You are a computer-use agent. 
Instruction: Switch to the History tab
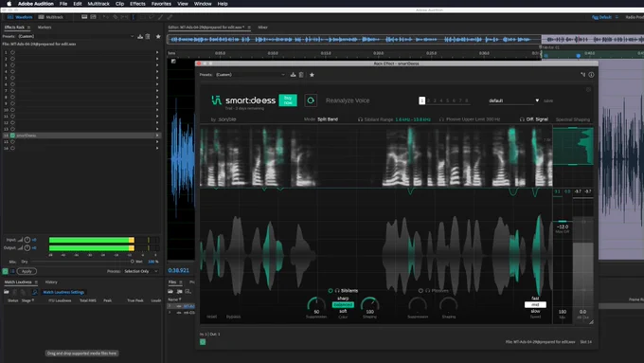tap(51, 282)
